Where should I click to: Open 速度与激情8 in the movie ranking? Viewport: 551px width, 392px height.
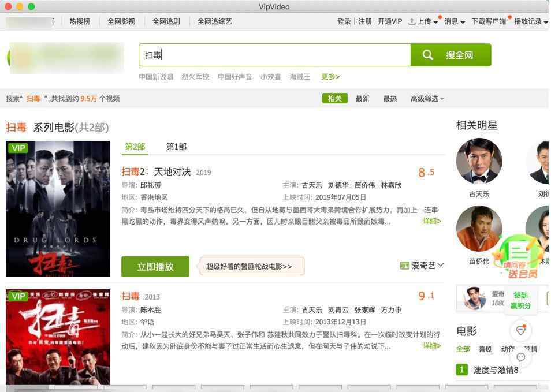point(496,369)
